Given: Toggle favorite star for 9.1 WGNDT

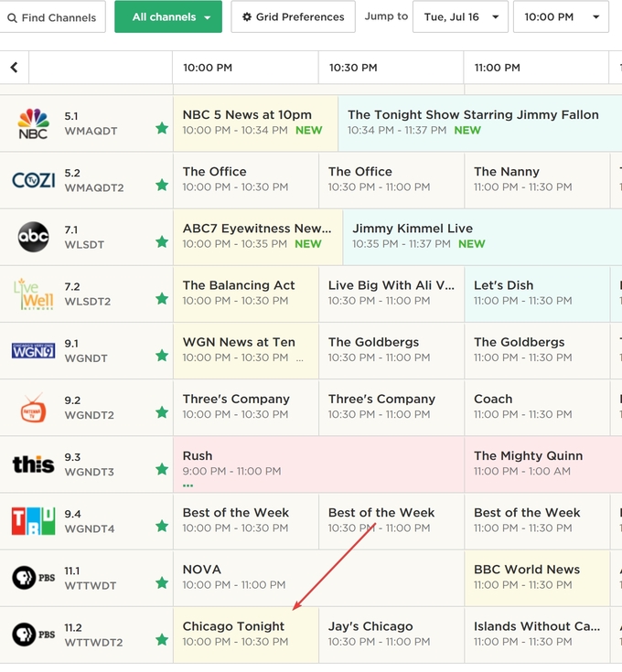Looking at the screenshot, I should point(162,356).
